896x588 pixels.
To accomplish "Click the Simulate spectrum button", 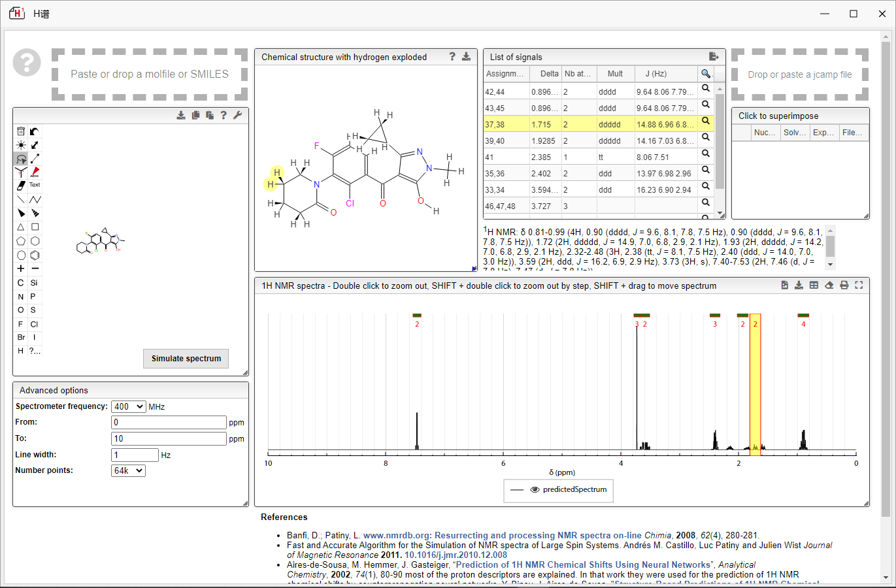I will [186, 359].
